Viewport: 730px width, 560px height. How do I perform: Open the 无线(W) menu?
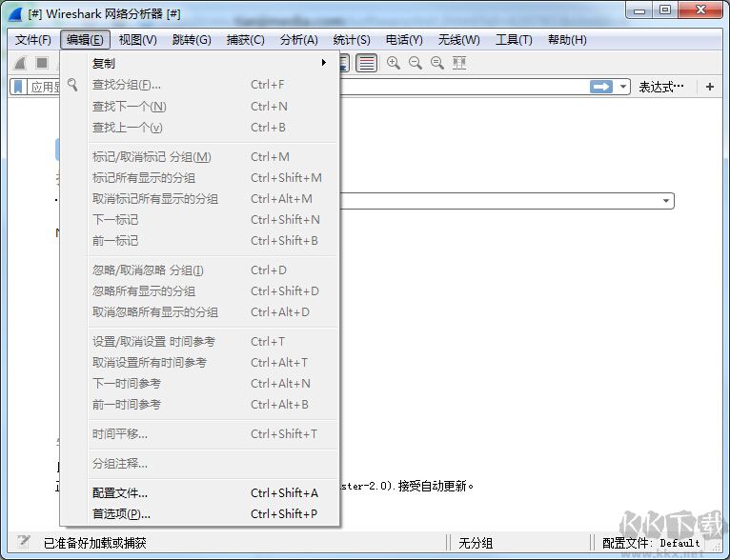pos(458,40)
